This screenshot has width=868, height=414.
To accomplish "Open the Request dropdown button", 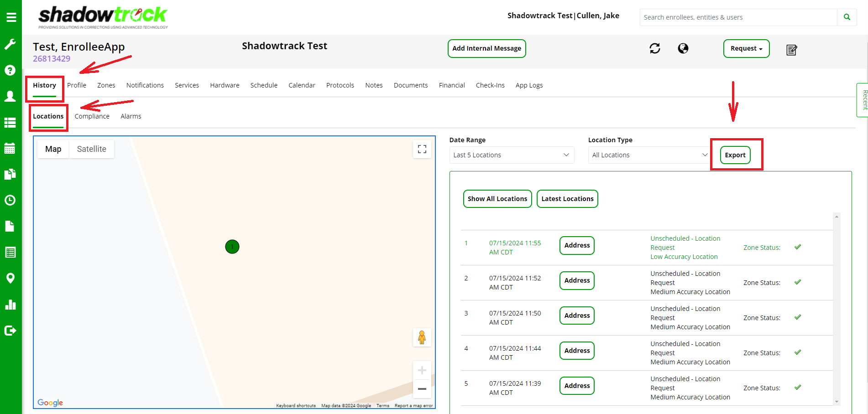I will [x=746, y=48].
